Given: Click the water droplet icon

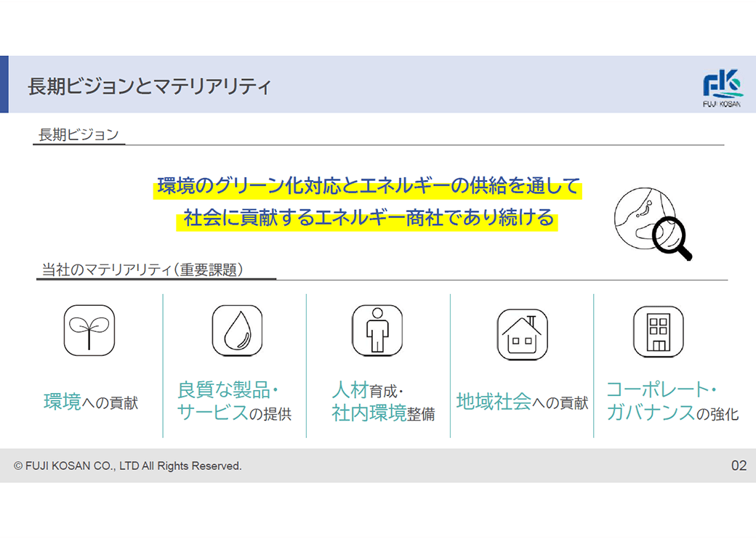Looking at the screenshot, I should [x=236, y=331].
